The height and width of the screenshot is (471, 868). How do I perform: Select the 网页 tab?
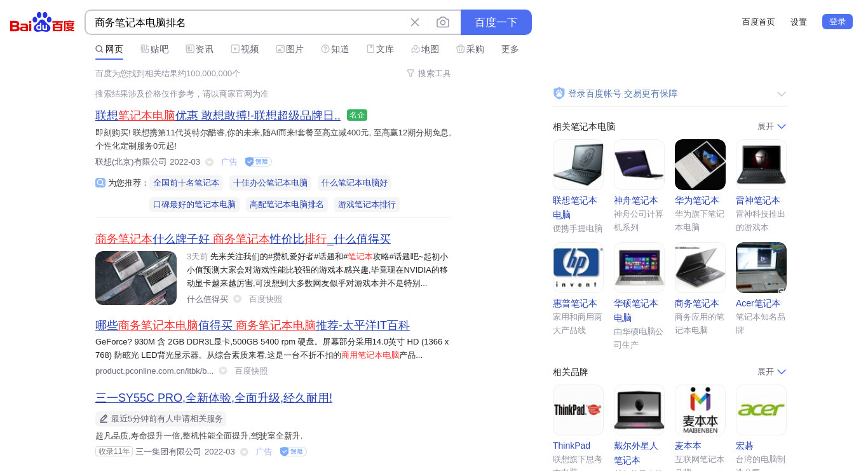click(109, 49)
